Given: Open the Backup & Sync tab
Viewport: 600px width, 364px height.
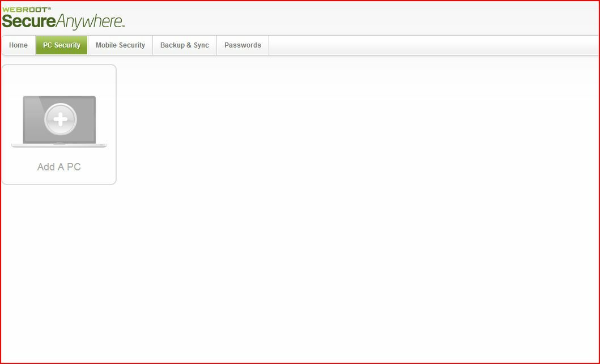Looking at the screenshot, I should pyautogui.click(x=185, y=45).
